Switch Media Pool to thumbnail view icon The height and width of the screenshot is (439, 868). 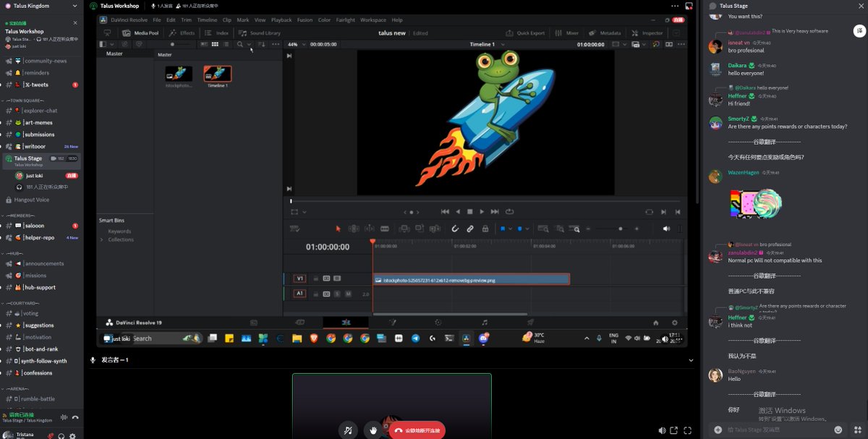[215, 44]
